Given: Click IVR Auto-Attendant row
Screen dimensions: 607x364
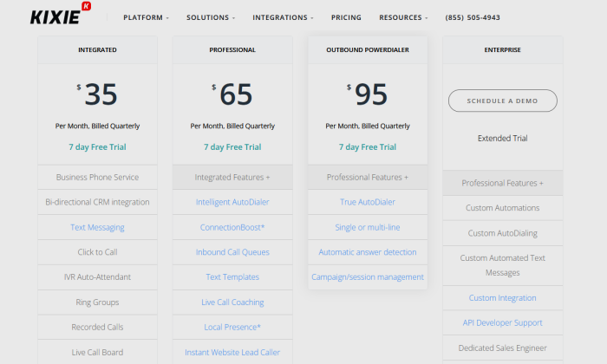Looking at the screenshot, I should coord(97,277).
